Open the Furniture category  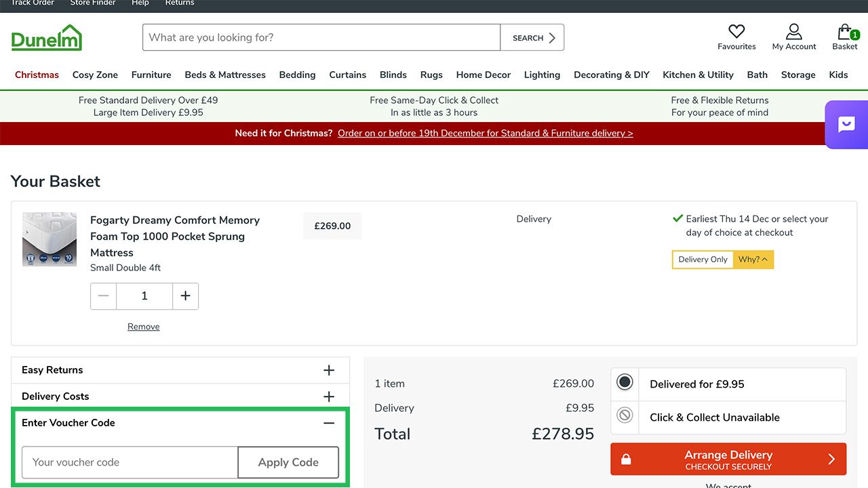pyautogui.click(x=151, y=75)
